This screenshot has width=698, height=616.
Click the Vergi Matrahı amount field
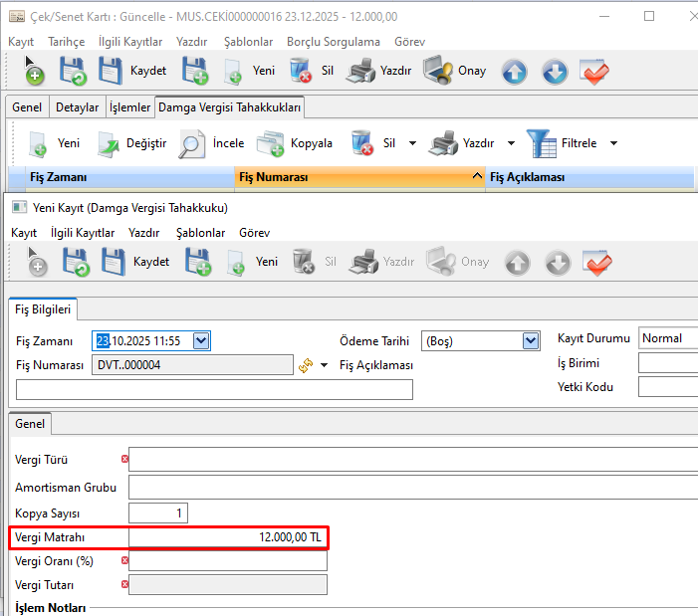[x=228, y=537]
